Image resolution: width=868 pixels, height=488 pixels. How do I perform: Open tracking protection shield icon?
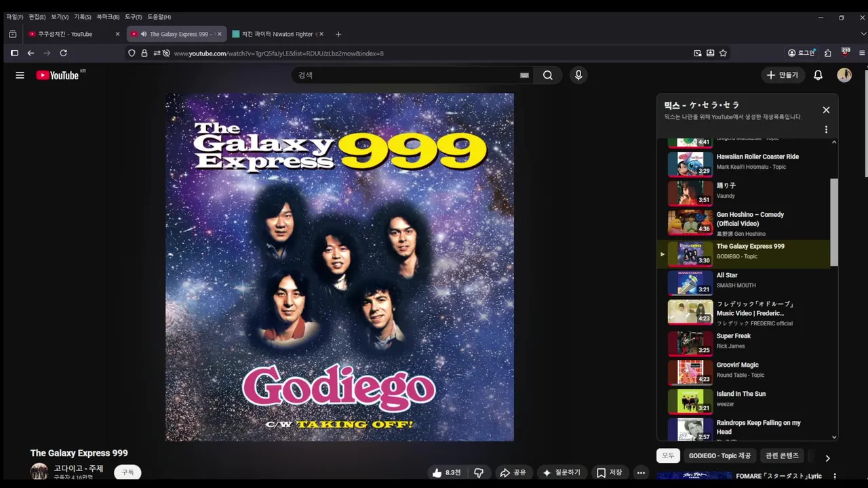(x=132, y=53)
